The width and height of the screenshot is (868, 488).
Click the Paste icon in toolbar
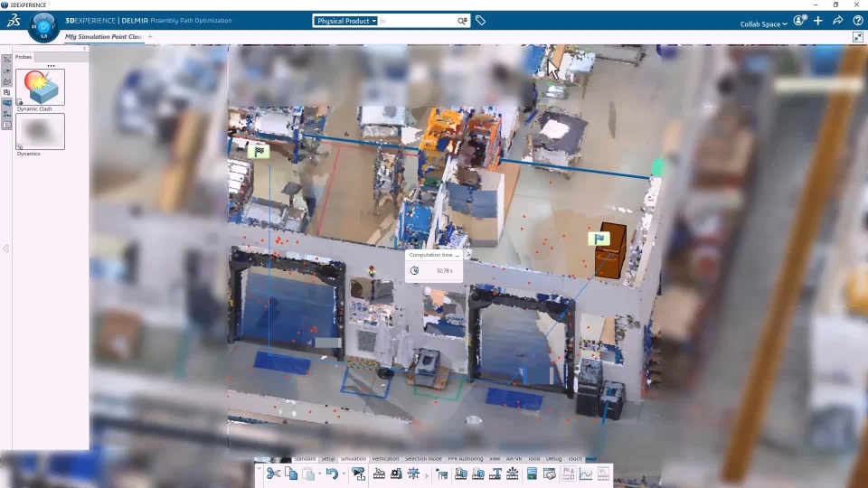(309, 474)
